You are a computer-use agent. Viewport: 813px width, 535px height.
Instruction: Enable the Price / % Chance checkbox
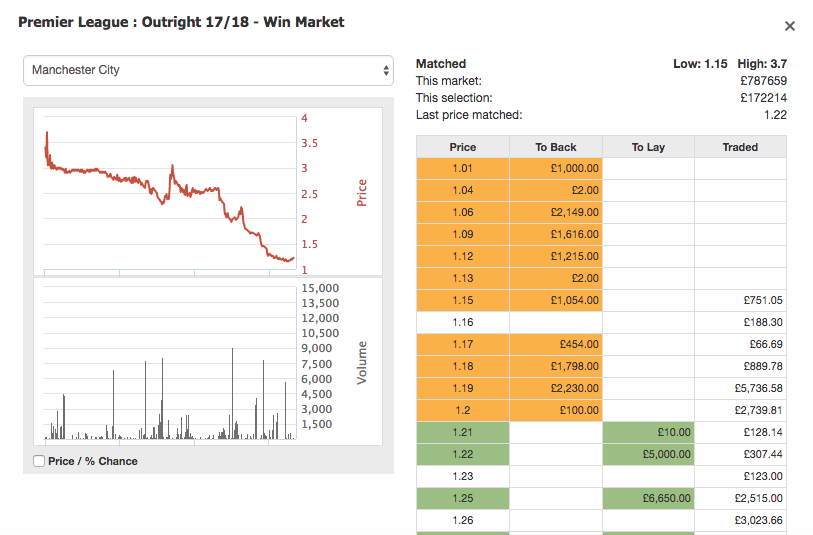[39, 461]
